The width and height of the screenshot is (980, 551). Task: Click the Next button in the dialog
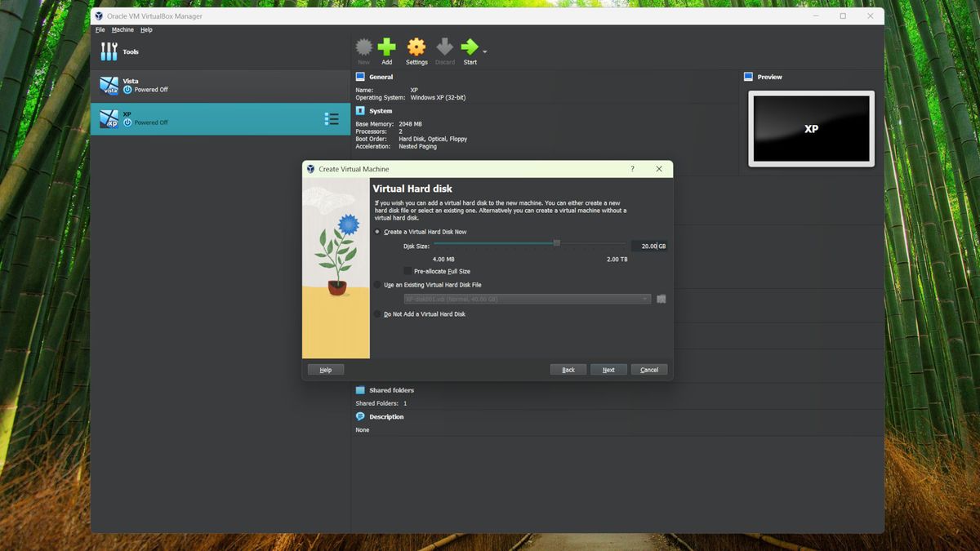[608, 369]
